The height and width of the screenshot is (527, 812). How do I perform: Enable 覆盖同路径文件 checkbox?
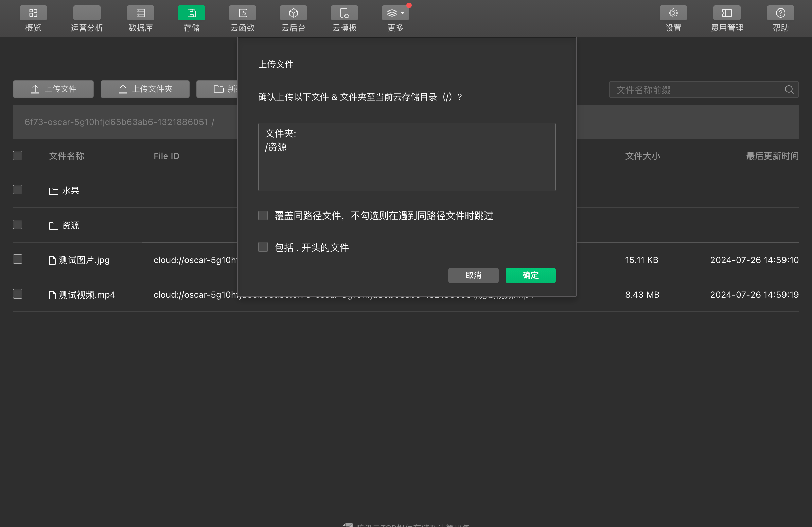pyautogui.click(x=263, y=216)
